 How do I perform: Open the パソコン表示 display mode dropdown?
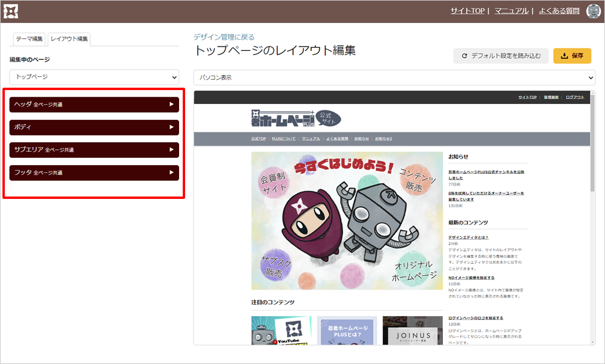394,77
